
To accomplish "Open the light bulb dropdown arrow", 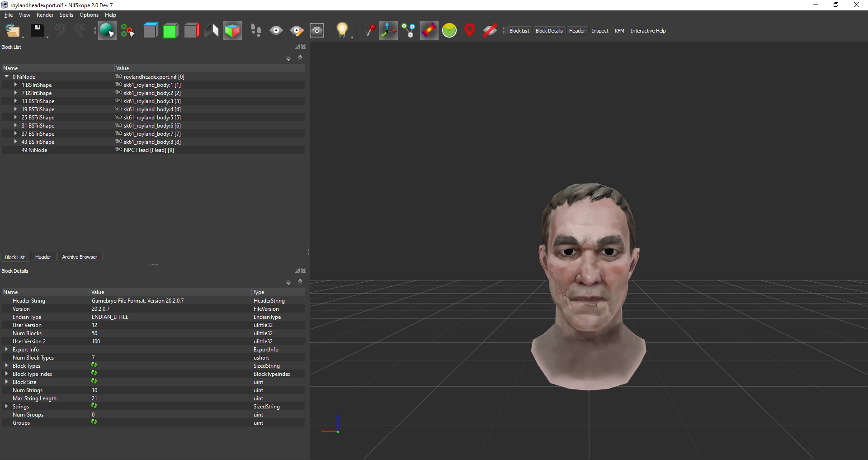I will point(352,36).
